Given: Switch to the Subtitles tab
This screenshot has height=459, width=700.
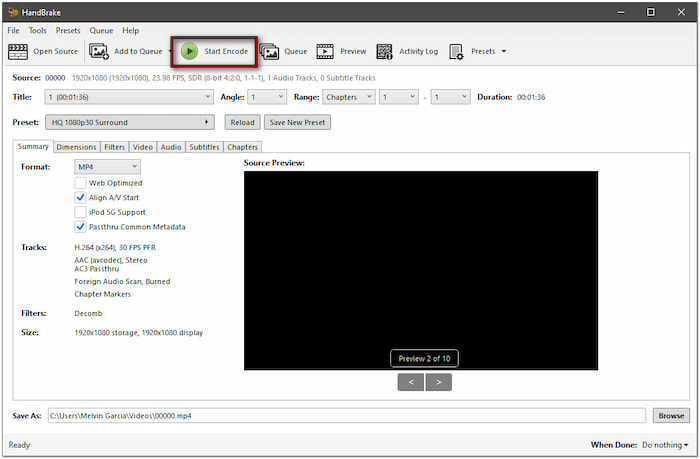Looking at the screenshot, I should tap(204, 147).
